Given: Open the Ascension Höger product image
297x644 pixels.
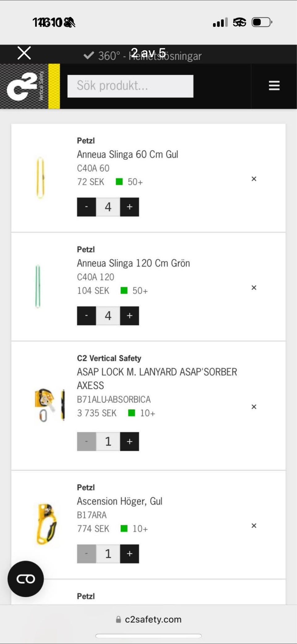Looking at the screenshot, I should (46, 524).
